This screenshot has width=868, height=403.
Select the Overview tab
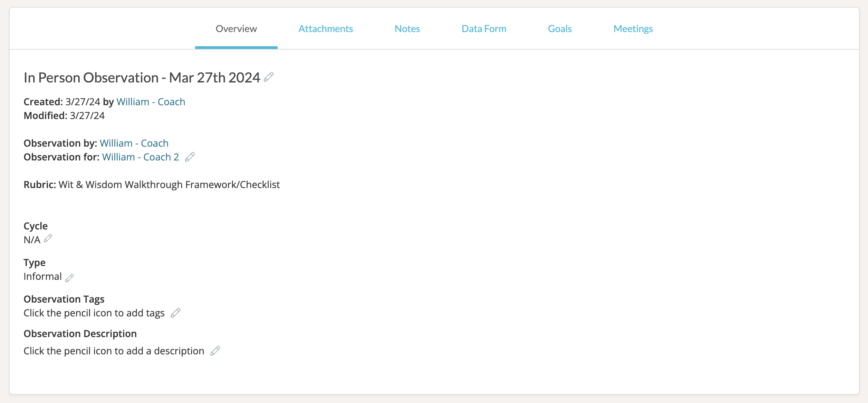click(236, 29)
